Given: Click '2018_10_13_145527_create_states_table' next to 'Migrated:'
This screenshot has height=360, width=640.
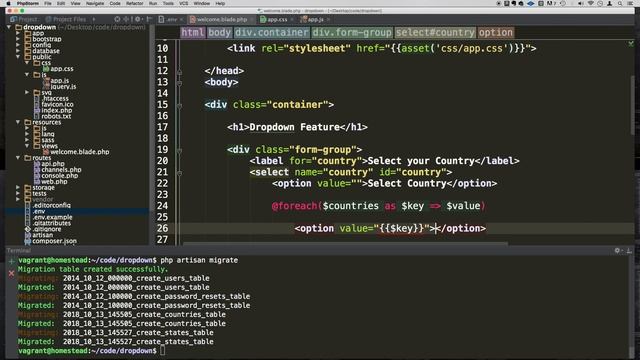Looking at the screenshot, I should [138, 342].
